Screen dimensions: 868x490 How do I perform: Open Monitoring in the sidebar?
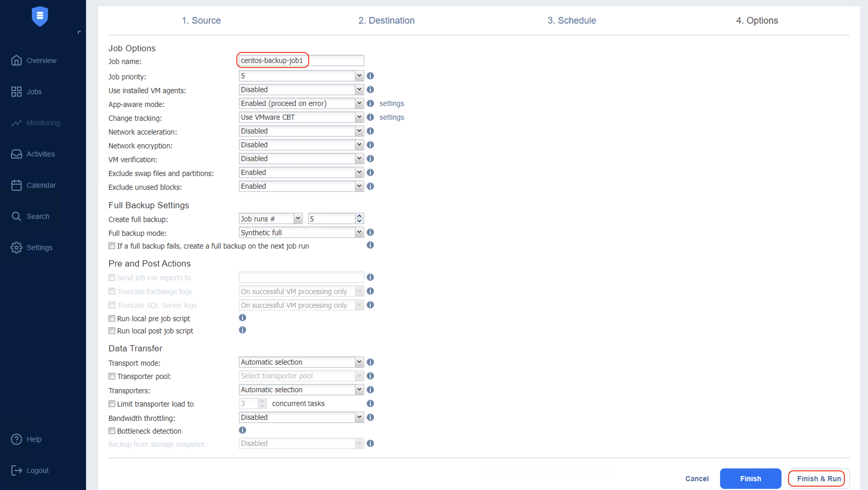(x=35, y=123)
